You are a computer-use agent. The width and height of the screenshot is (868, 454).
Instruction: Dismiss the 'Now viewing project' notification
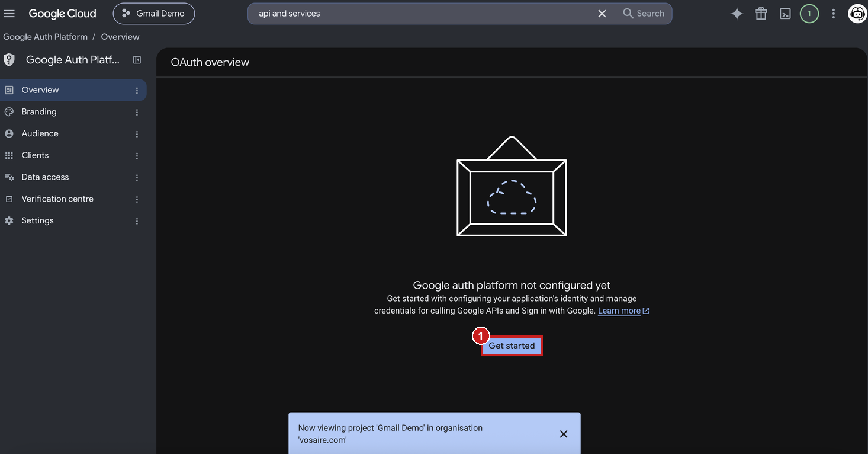(x=564, y=434)
